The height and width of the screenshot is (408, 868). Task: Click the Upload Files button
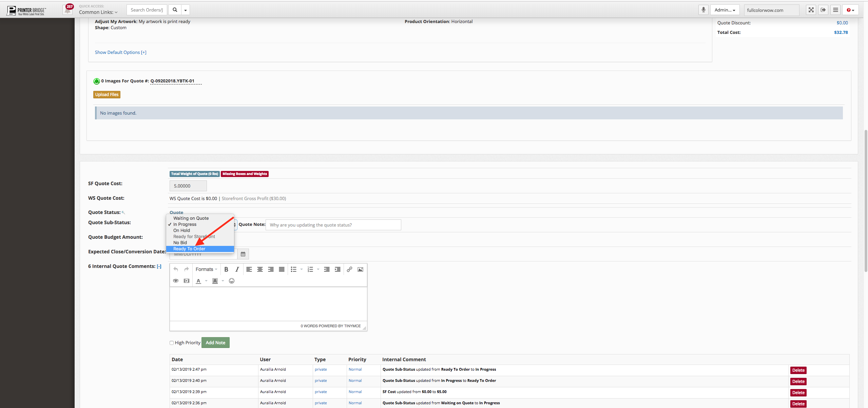pyautogui.click(x=107, y=95)
